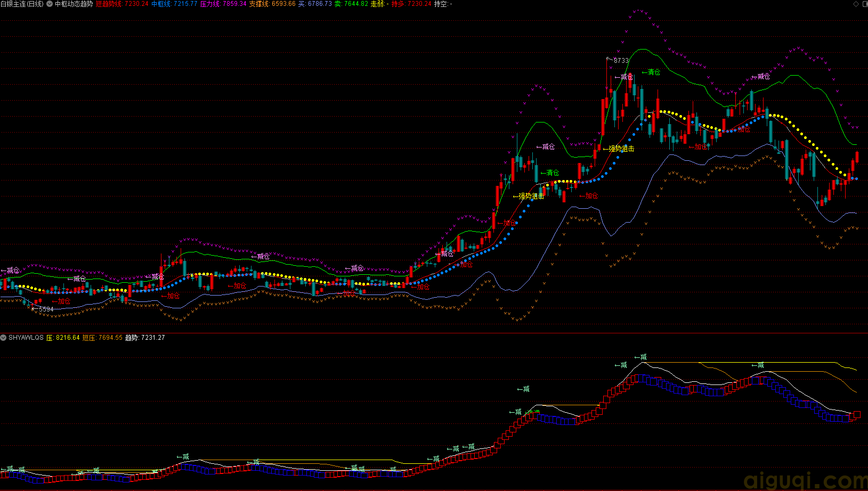Click the green 清仓 marker near the peak

click(x=651, y=72)
